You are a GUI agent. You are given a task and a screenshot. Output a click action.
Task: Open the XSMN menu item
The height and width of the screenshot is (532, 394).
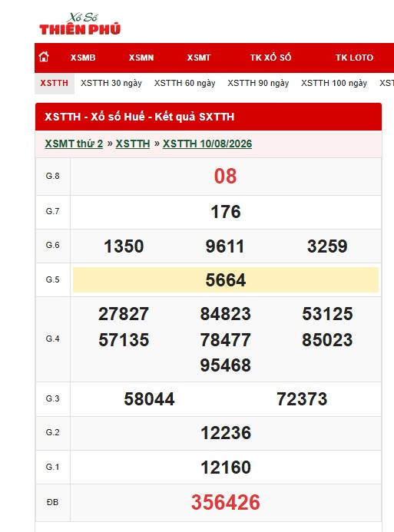click(141, 58)
